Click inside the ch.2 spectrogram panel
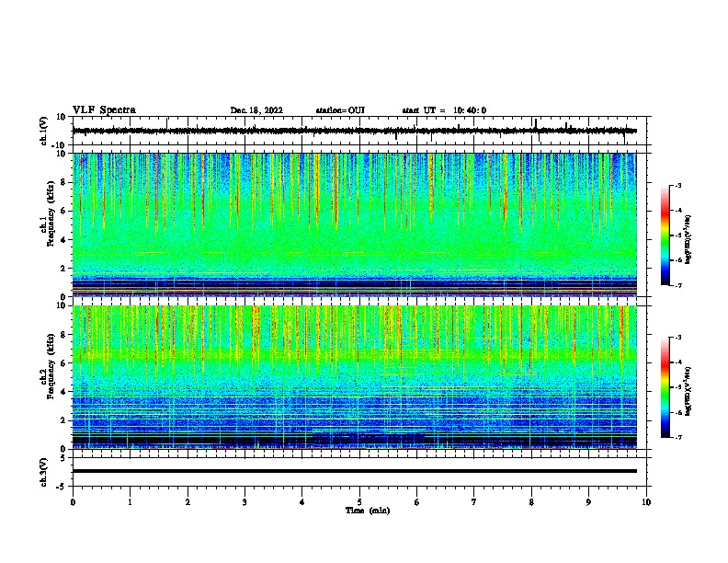Viewport: 728px width, 563px height. click(354, 377)
